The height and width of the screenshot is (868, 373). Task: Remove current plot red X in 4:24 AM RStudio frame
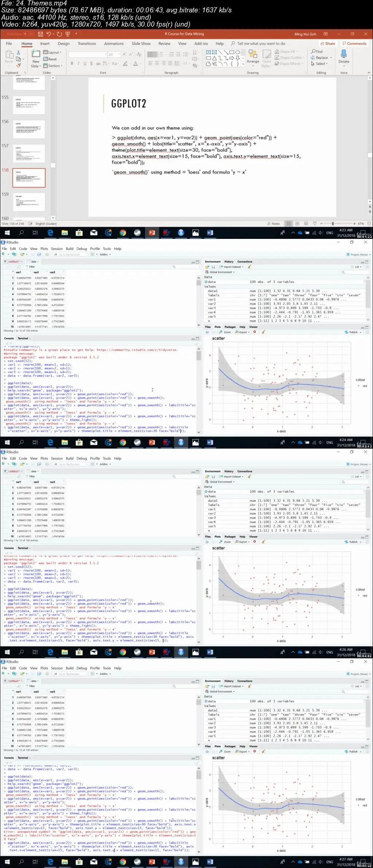pos(254,332)
